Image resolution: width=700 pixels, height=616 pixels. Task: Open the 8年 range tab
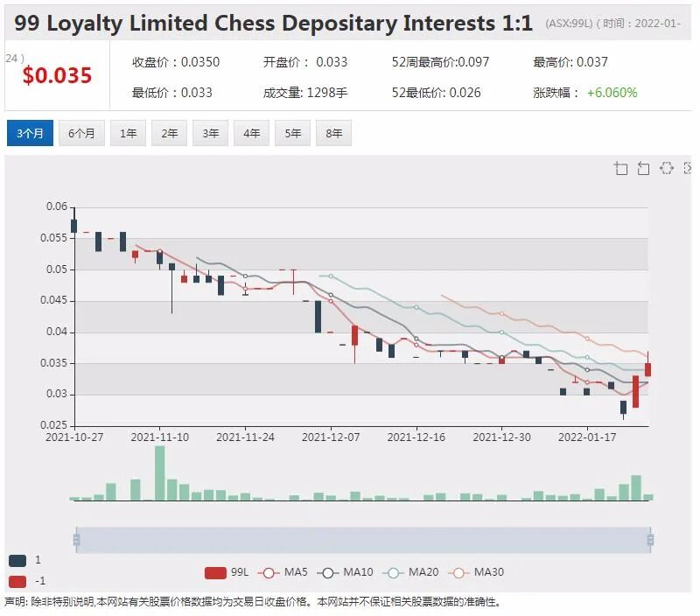(333, 133)
